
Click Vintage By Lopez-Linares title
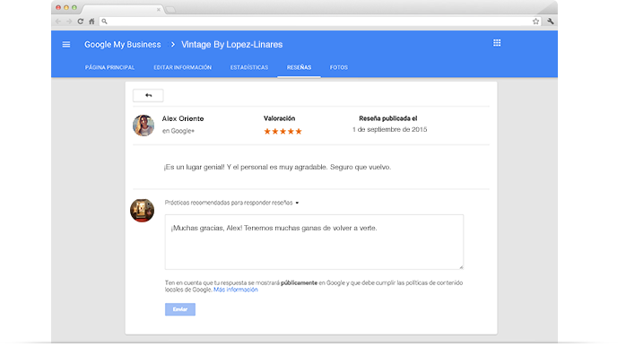(x=232, y=45)
